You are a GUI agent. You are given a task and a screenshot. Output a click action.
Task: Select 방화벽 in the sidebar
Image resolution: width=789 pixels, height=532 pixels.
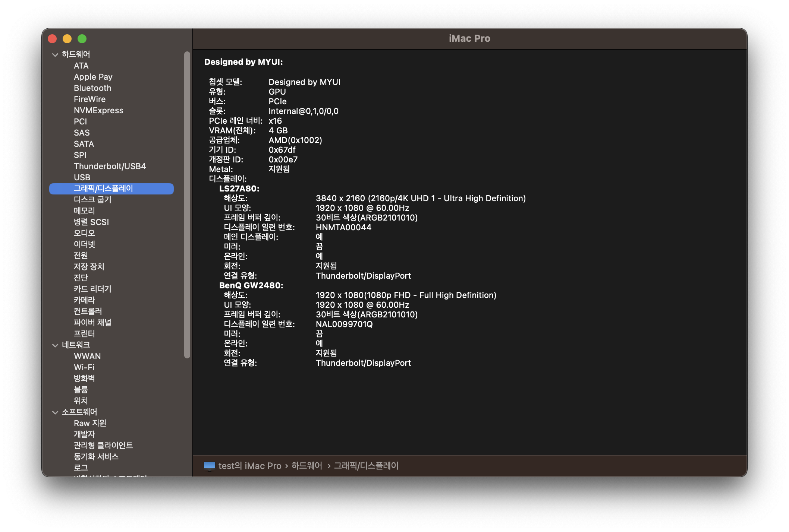84,379
